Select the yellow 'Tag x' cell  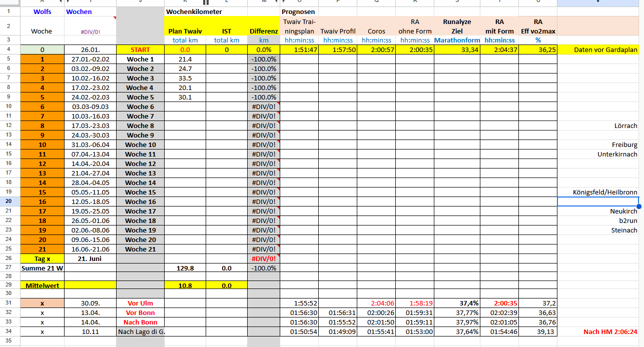pos(42,258)
